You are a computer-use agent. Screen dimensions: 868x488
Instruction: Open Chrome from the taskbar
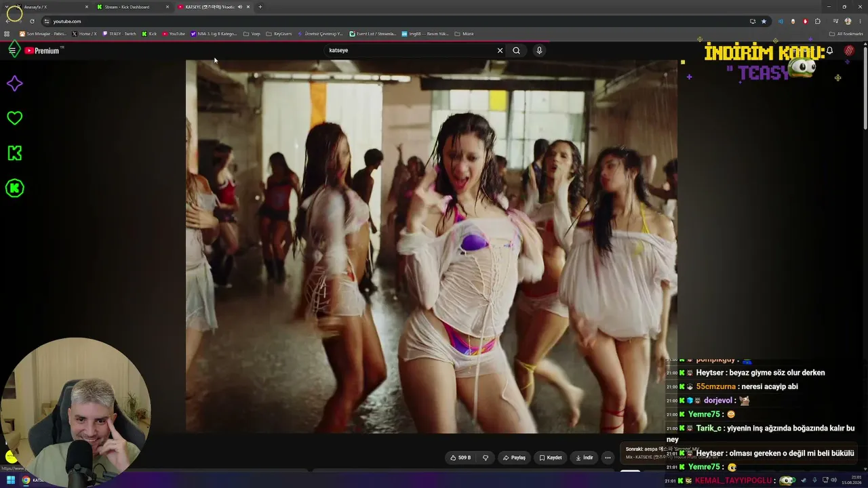(26, 481)
